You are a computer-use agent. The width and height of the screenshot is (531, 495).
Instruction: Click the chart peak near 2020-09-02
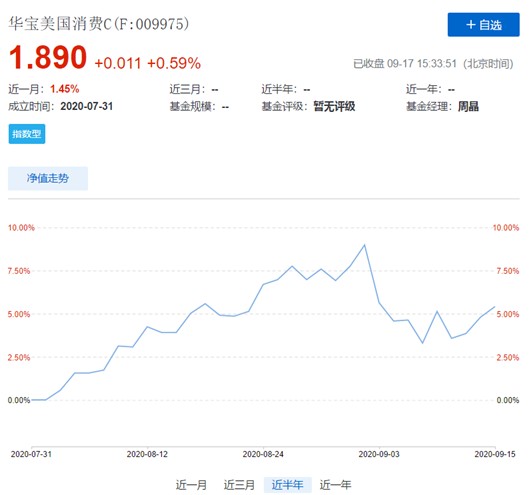pyautogui.click(x=364, y=245)
